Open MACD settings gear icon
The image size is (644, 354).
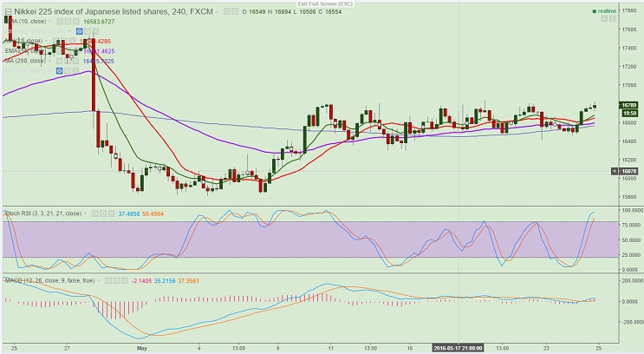[x=116, y=281]
